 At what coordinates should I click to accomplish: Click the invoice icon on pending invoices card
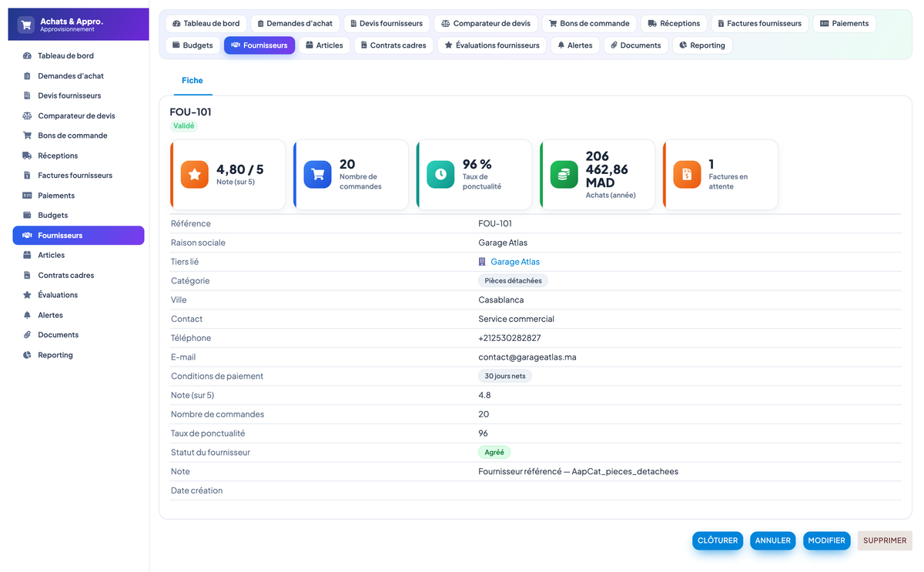[x=688, y=175]
